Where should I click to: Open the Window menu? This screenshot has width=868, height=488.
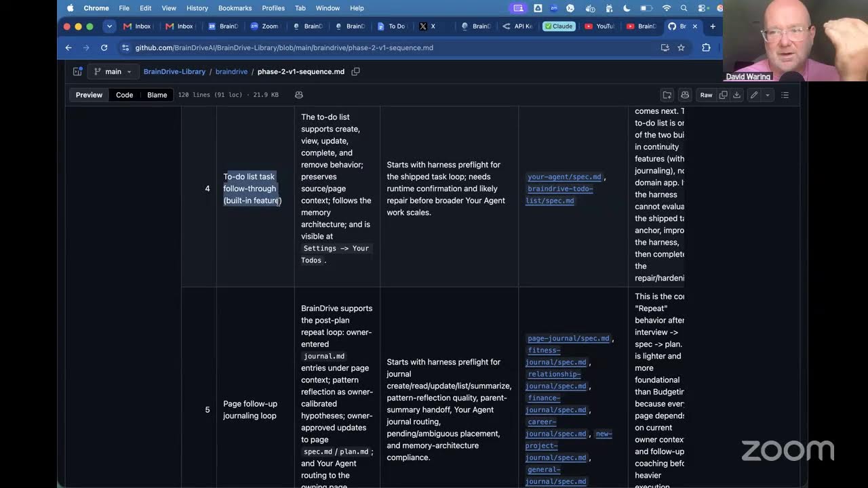pos(328,8)
